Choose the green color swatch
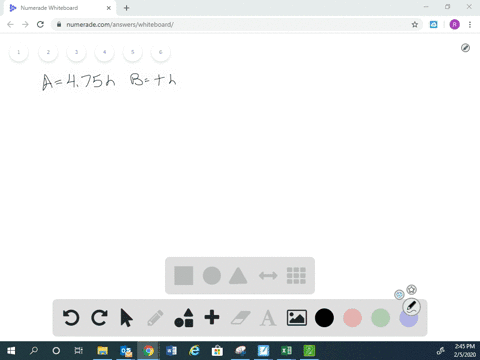The height and width of the screenshot is (360, 480). pyautogui.click(x=380, y=318)
